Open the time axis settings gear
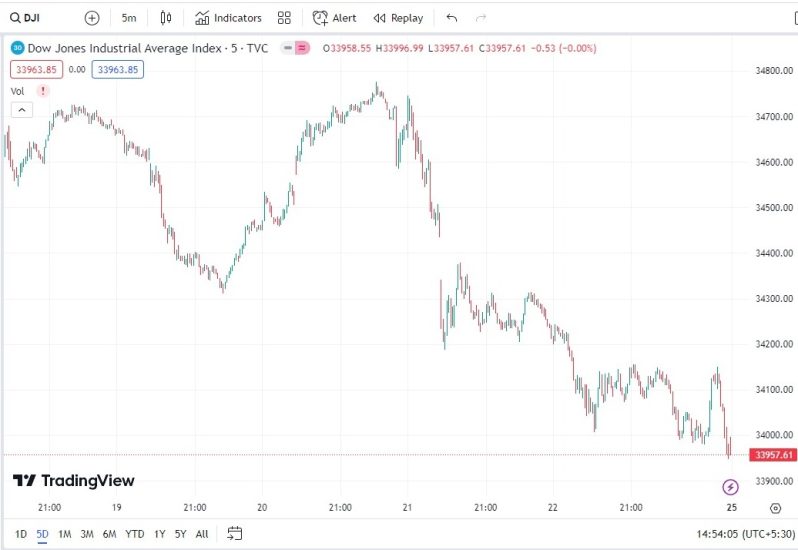This screenshot has height=550, width=798. (x=775, y=508)
